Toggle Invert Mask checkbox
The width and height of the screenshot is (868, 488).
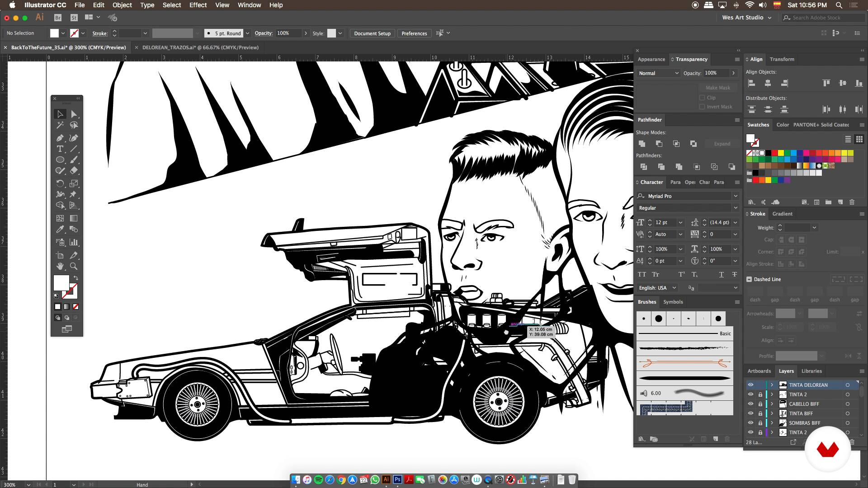pyautogui.click(x=702, y=107)
